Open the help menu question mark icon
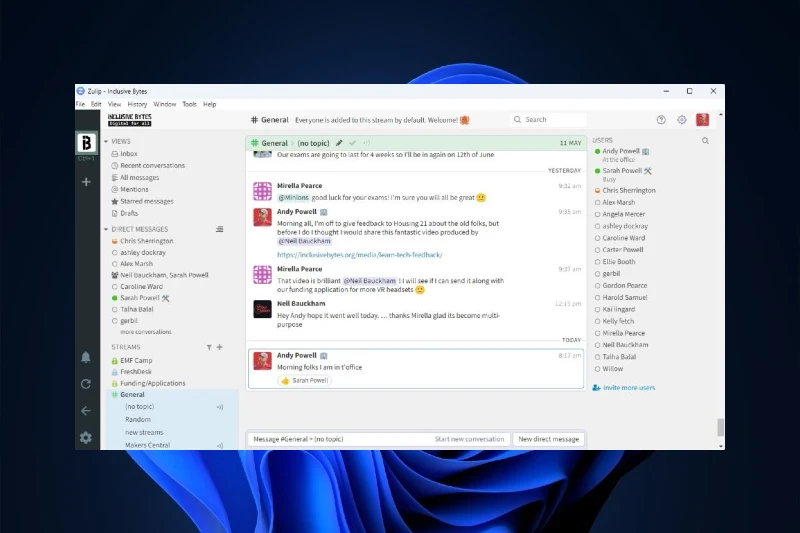The height and width of the screenshot is (533, 800). (x=661, y=120)
